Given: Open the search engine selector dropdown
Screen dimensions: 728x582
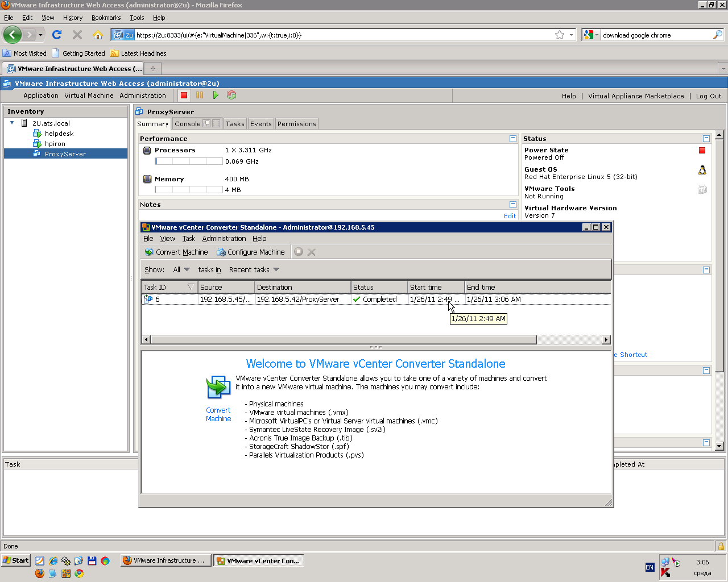Looking at the screenshot, I should [x=591, y=35].
